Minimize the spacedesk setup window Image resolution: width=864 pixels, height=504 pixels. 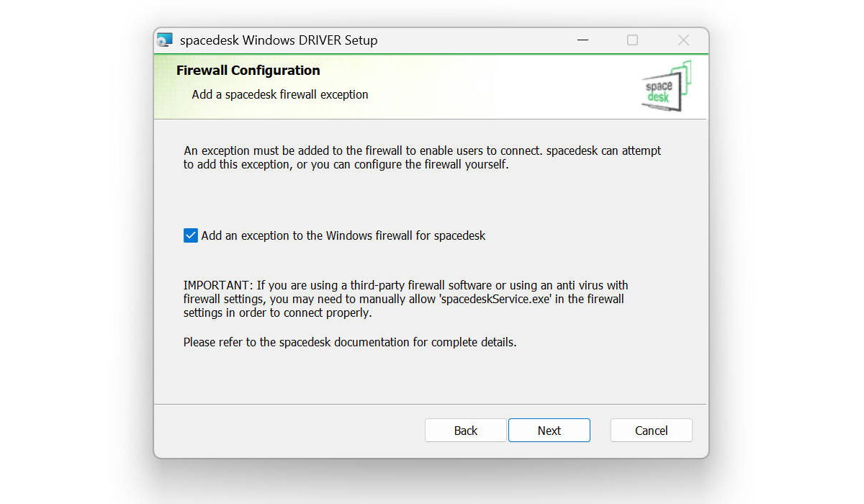coord(580,40)
